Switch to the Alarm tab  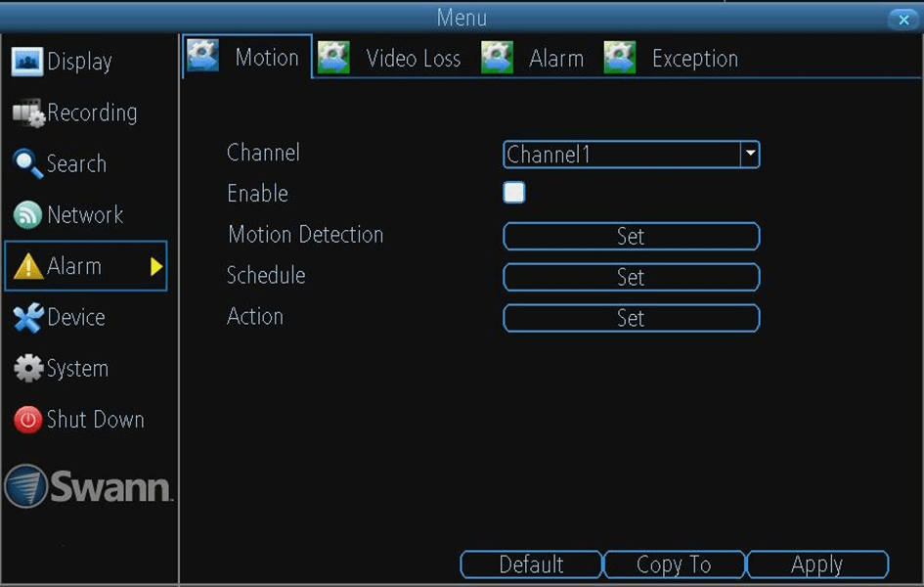click(557, 58)
